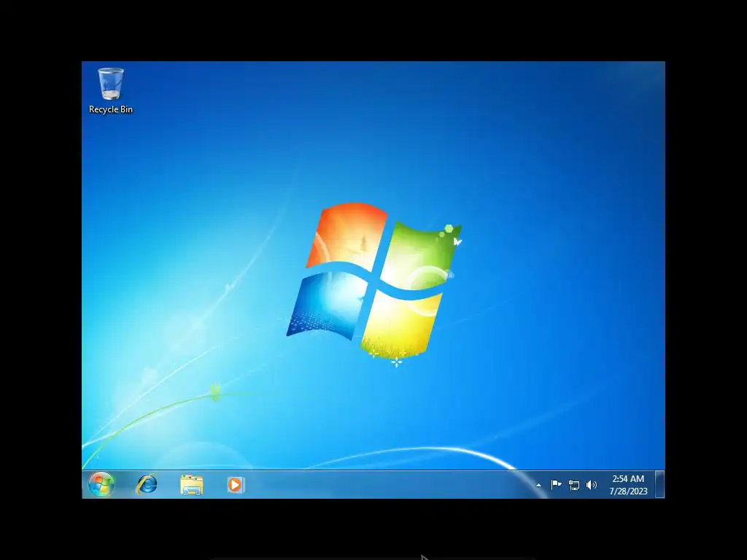Launch Windows Media Player from taskbar
The width and height of the screenshot is (747, 560).
(x=236, y=485)
